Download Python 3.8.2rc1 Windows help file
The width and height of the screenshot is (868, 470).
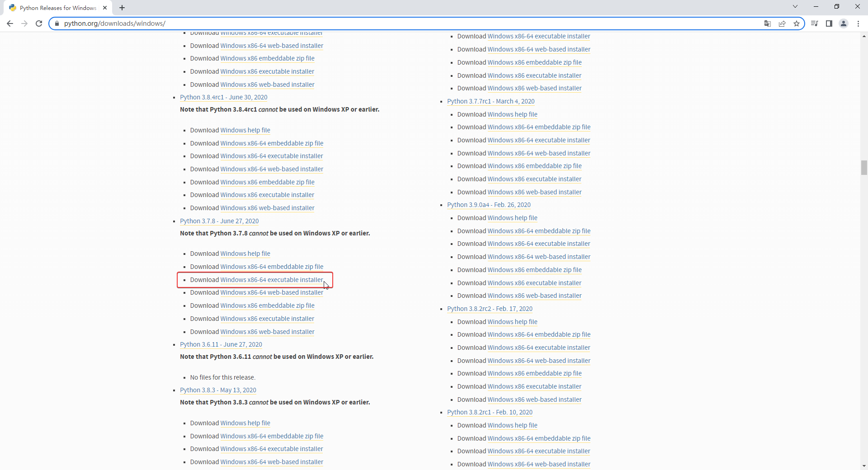512,425
